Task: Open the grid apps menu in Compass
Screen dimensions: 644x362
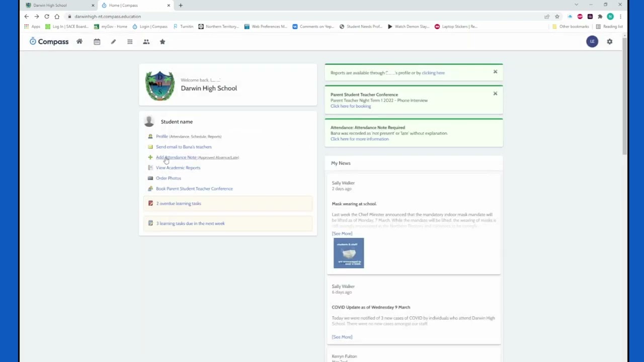Action: [130, 42]
